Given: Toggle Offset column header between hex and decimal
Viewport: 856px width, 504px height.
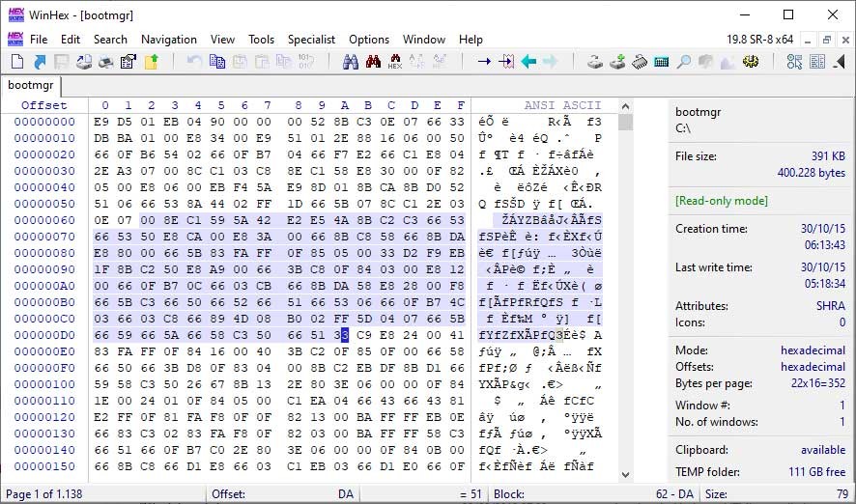Looking at the screenshot, I should coord(44,105).
